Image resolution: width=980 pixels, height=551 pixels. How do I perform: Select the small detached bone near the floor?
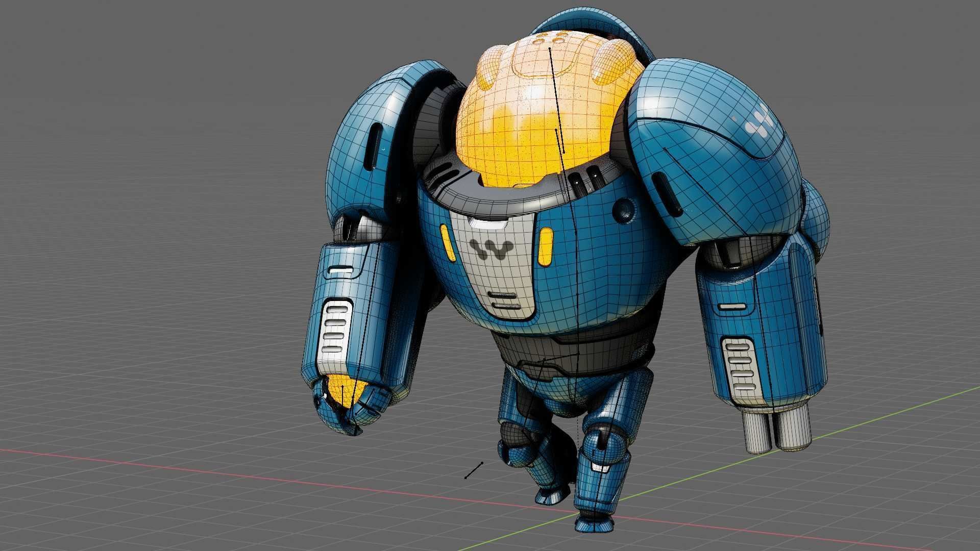(x=473, y=470)
